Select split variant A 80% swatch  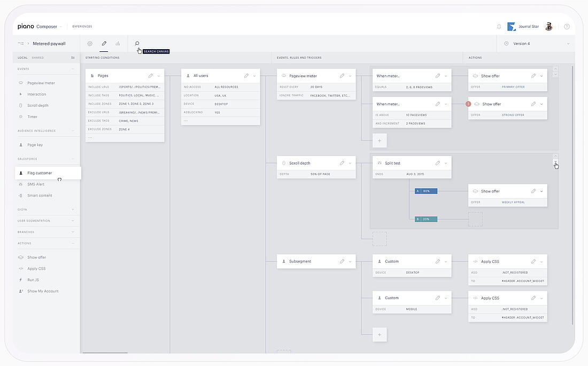click(426, 191)
